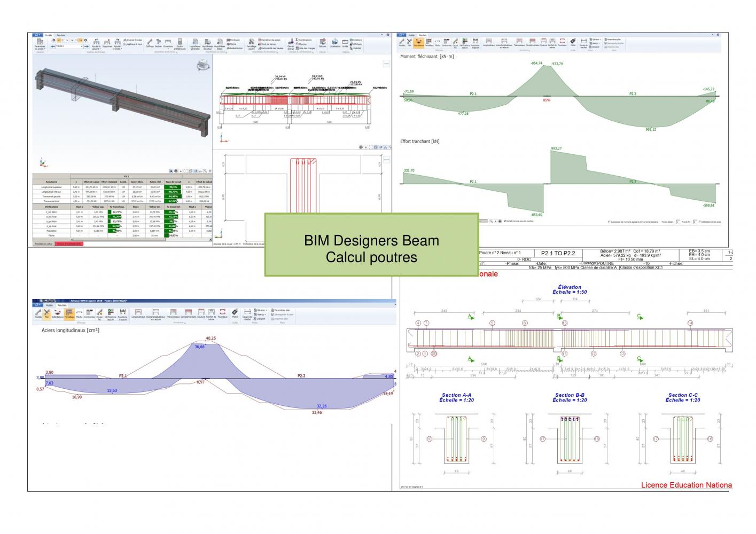Open Hypothèses générales

click(x=195, y=44)
